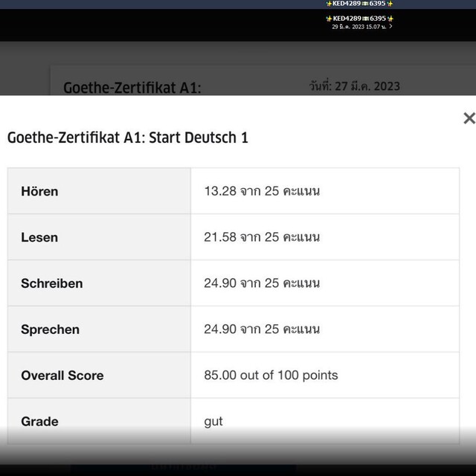Image resolution: width=476 pixels, height=476 pixels.
Task: Select the grade value 'gut'
Action: coord(213,422)
